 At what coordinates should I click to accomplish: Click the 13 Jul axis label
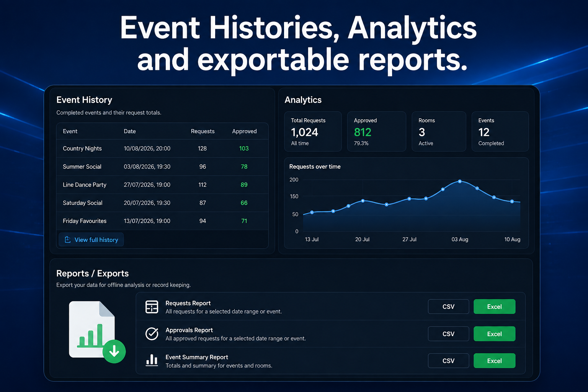(312, 239)
